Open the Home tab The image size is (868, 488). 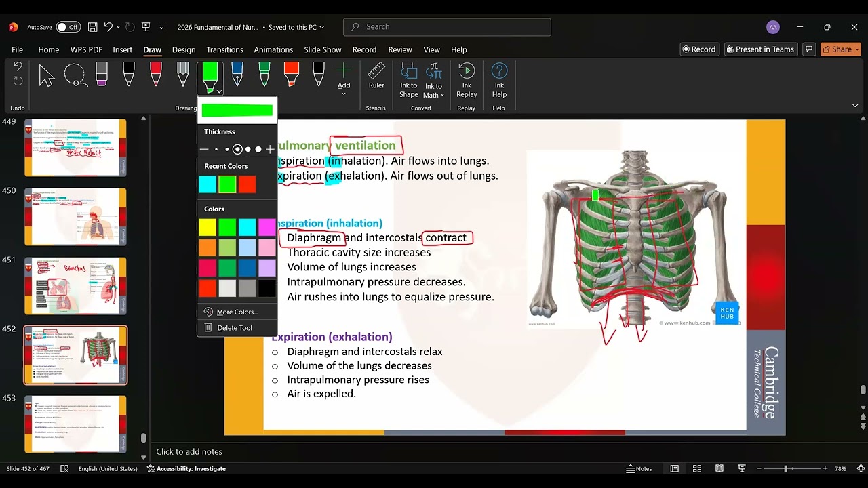[x=48, y=49]
